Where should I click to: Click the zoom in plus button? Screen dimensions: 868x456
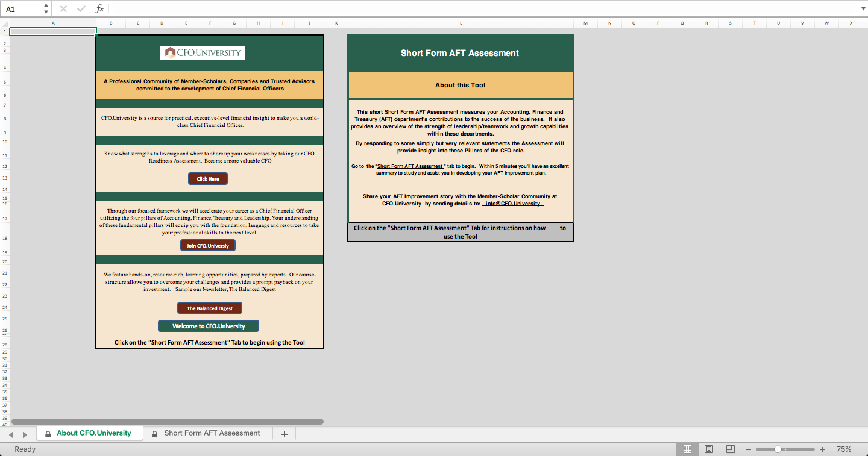tap(822, 449)
